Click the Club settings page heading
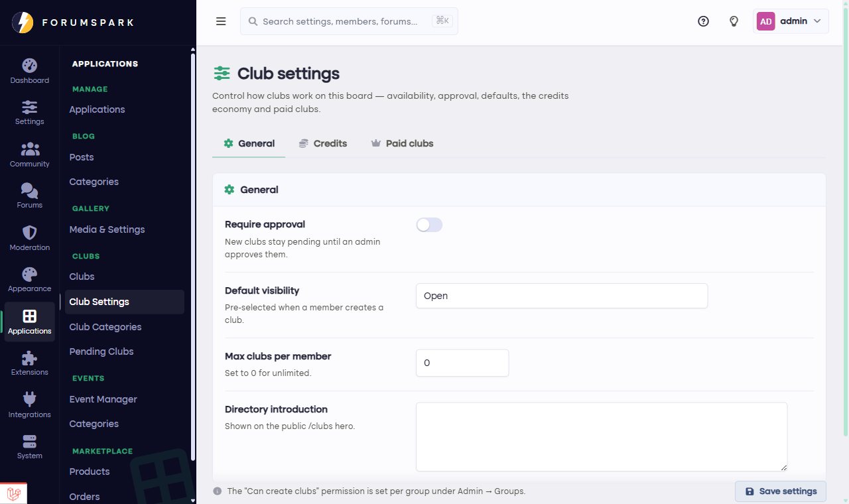This screenshot has height=504, width=849. click(289, 73)
